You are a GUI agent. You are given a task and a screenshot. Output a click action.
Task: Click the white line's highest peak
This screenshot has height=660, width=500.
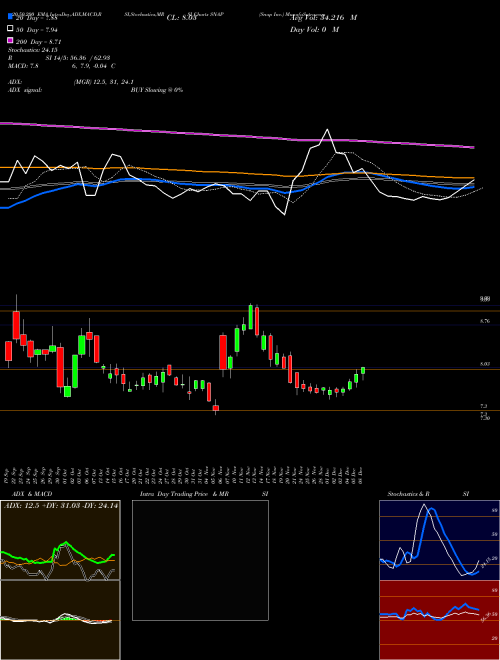tap(327, 130)
